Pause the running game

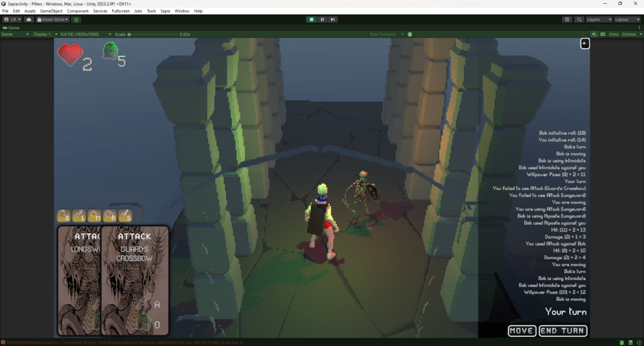pos(322,20)
